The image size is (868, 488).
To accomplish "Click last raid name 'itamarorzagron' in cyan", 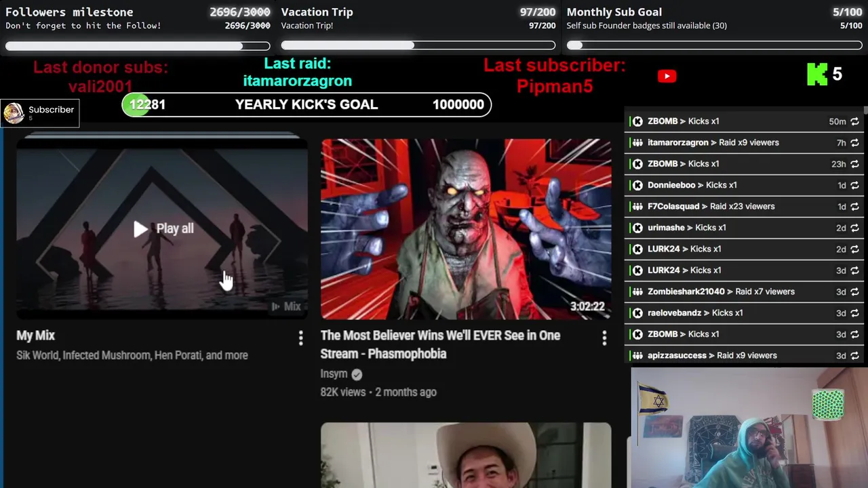I will (x=298, y=81).
